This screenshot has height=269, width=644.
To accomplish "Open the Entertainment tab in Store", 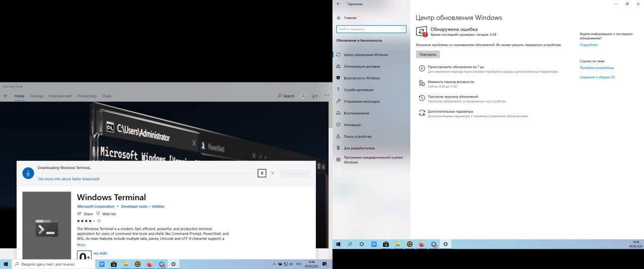I will coord(60,96).
